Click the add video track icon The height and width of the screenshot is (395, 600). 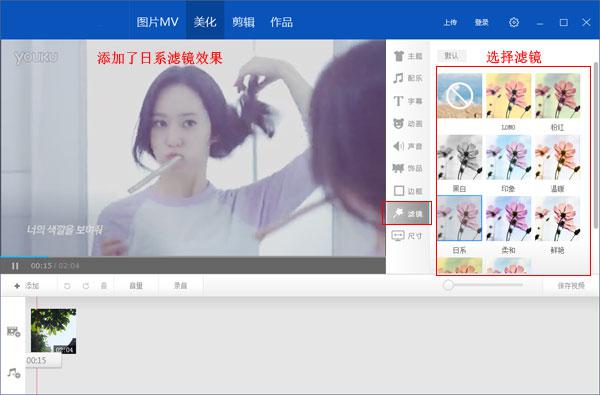point(14,331)
